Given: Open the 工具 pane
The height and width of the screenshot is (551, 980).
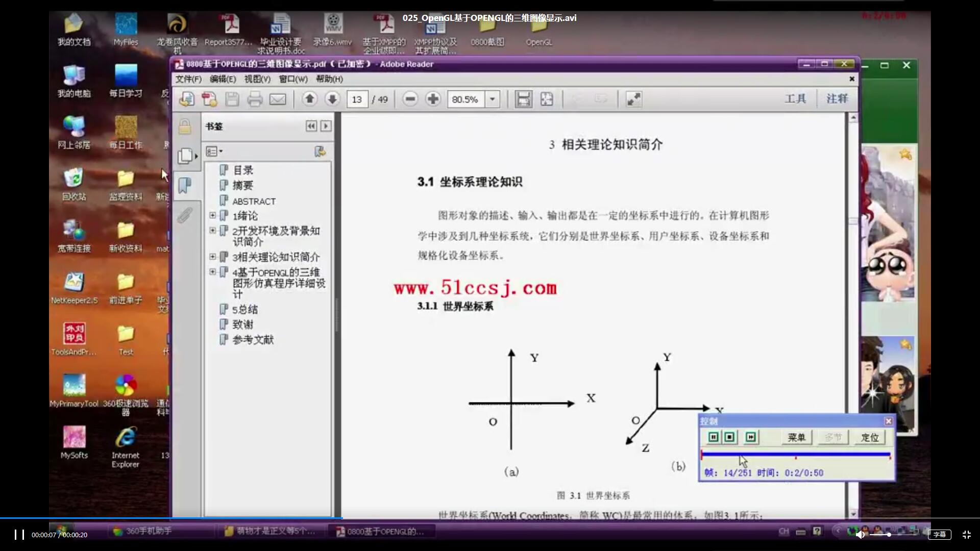Looking at the screenshot, I should click(795, 98).
